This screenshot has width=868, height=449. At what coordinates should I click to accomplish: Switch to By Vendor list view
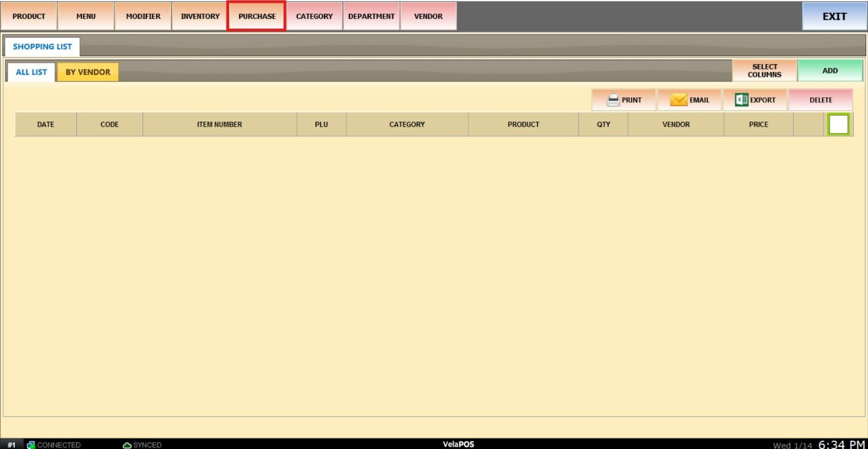click(88, 72)
